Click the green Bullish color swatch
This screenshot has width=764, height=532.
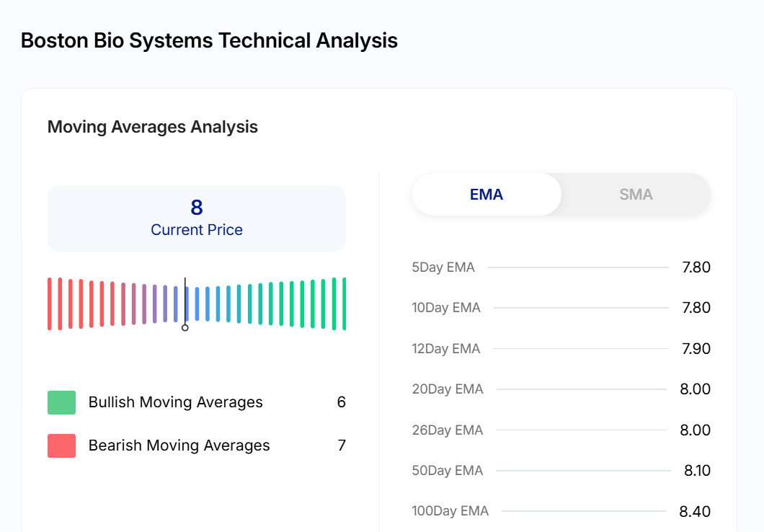tap(61, 402)
